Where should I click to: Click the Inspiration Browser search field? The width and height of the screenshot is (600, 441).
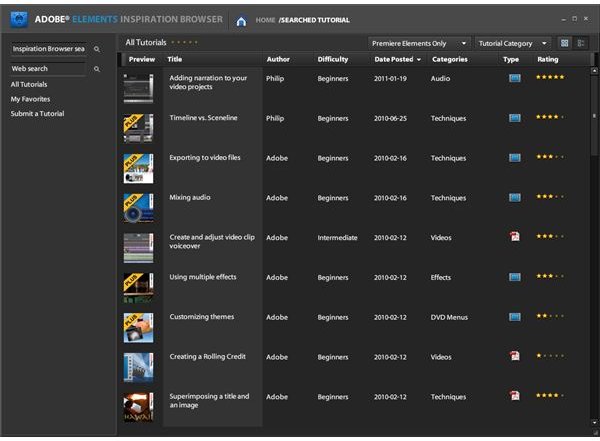(x=49, y=49)
